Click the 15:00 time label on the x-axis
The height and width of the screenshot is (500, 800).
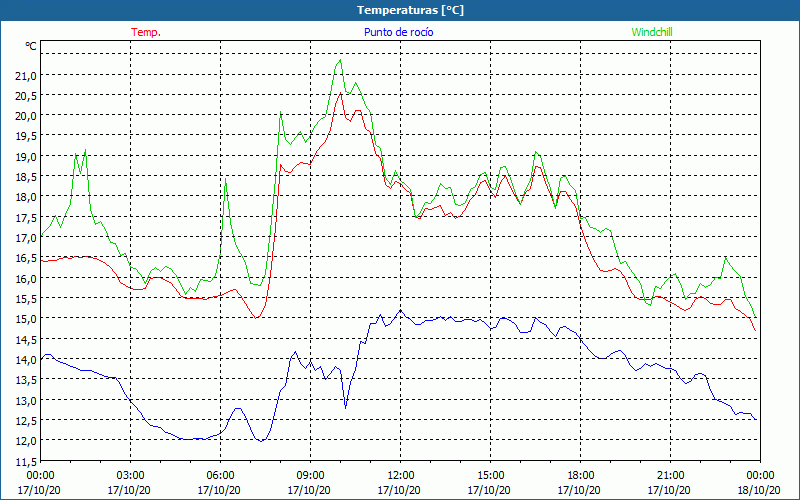click(x=490, y=476)
